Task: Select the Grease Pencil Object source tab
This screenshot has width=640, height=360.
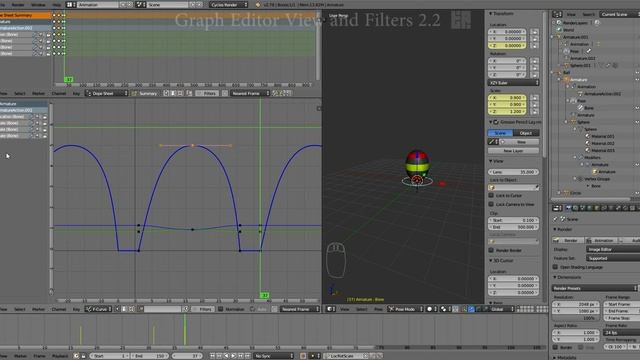Action: tap(526, 133)
